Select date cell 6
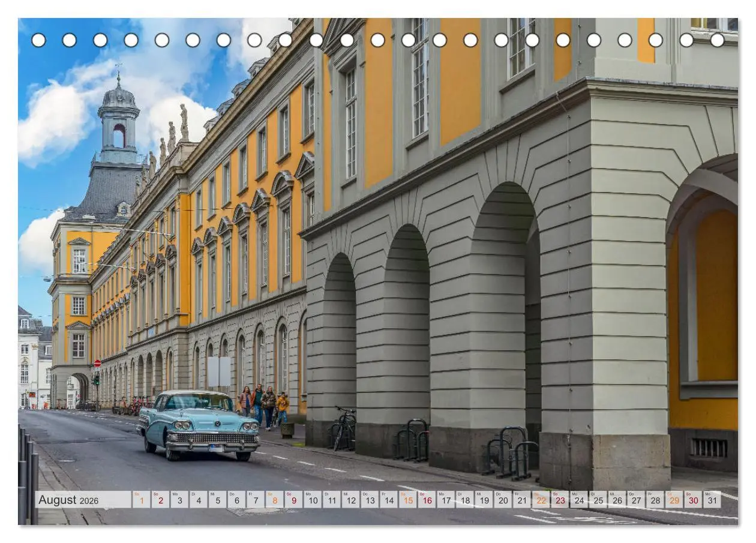 [236, 500]
